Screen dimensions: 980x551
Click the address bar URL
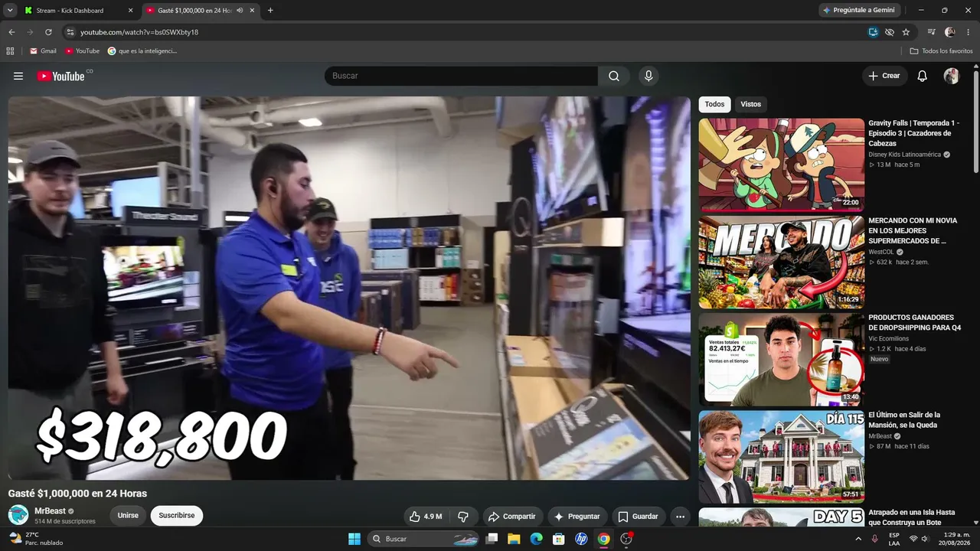click(139, 32)
